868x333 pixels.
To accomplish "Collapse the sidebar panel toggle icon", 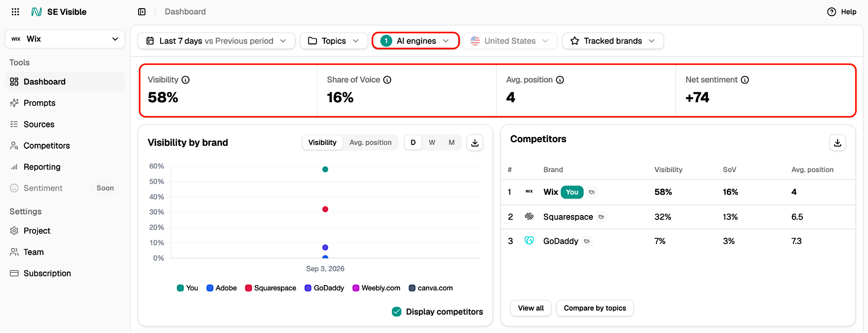I will pos(142,12).
